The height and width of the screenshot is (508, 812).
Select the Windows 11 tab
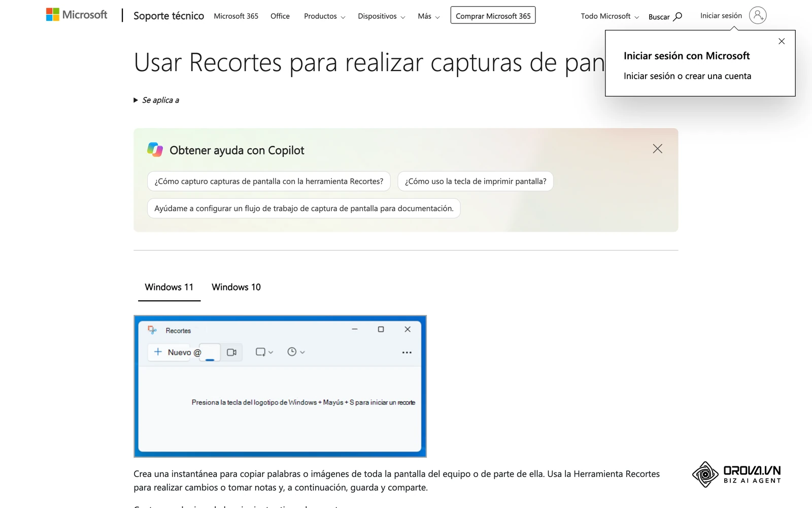tap(169, 287)
